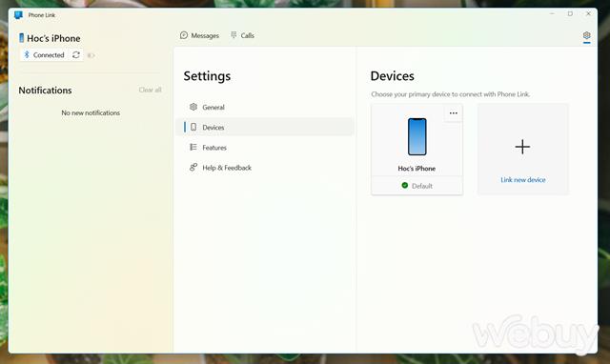Click the plus icon to add device
The width and height of the screenshot is (610, 364).
(522, 147)
